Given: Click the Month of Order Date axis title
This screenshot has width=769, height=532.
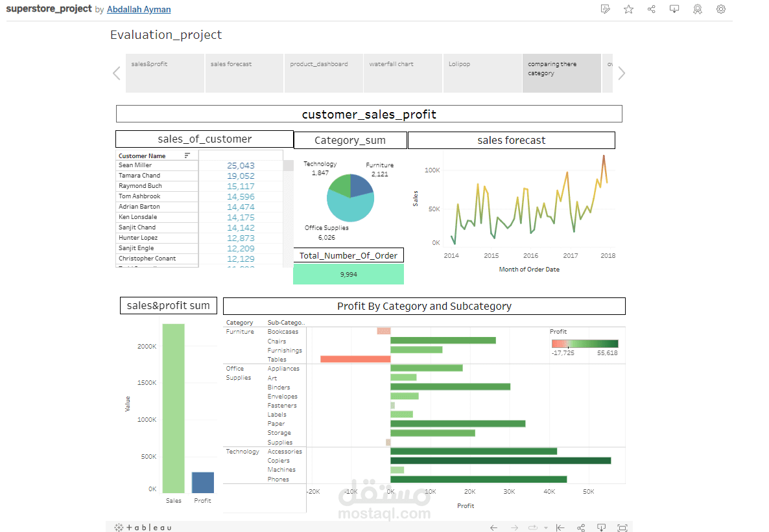Looking at the screenshot, I should pos(529,269).
